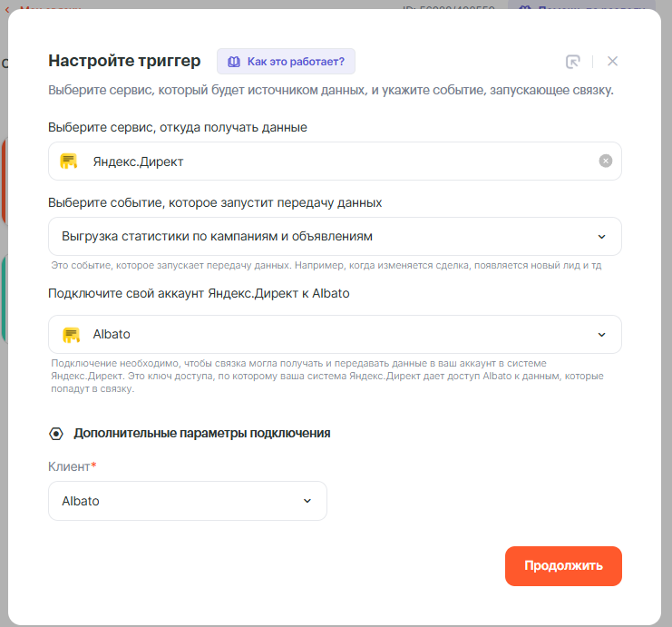Image resolution: width=672 pixels, height=627 pixels.
Task: Click the chevron of account connection dropdown
Action: 601,335
